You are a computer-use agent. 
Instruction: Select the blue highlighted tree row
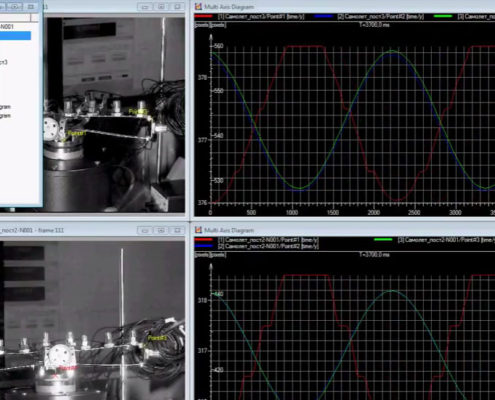pos(15,36)
